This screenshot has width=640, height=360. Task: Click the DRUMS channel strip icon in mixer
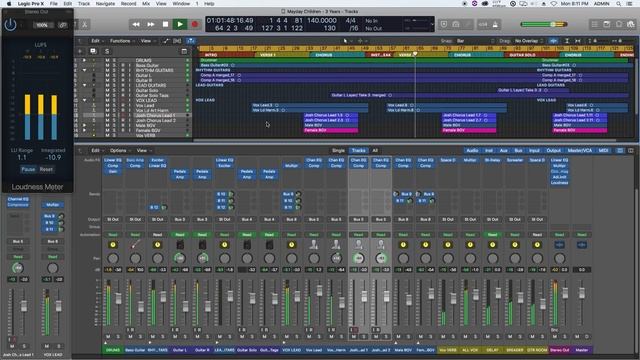(113, 244)
